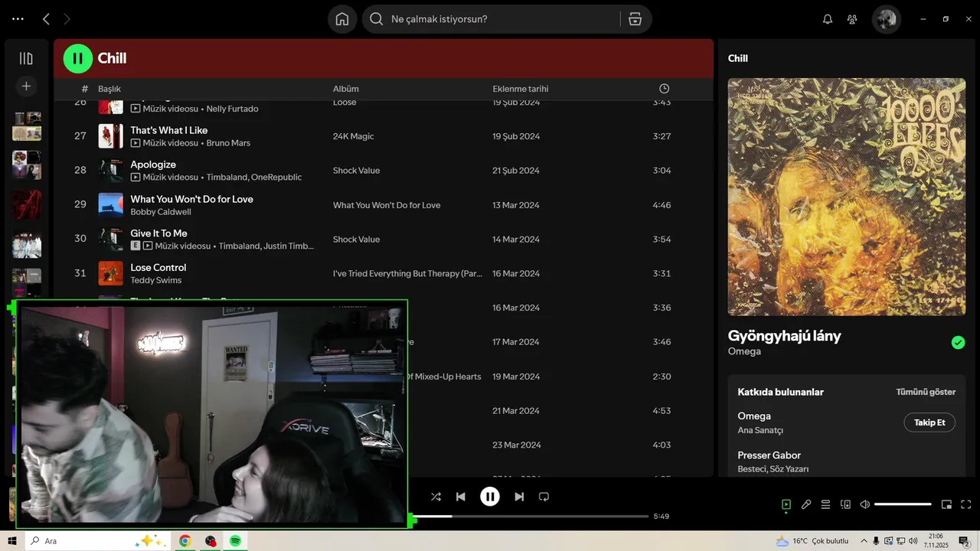Open the playback queue icon
The width and height of the screenshot is (980, 551).
click(x=825, y=504)
